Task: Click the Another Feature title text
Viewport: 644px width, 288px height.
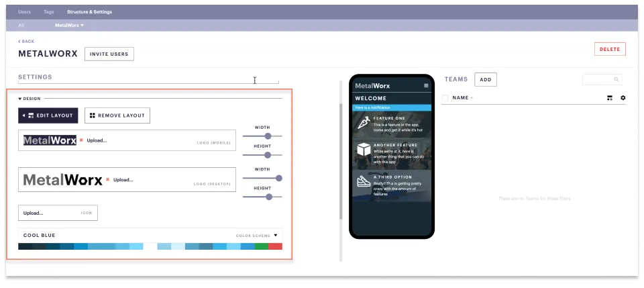Action: coord(395,145)
